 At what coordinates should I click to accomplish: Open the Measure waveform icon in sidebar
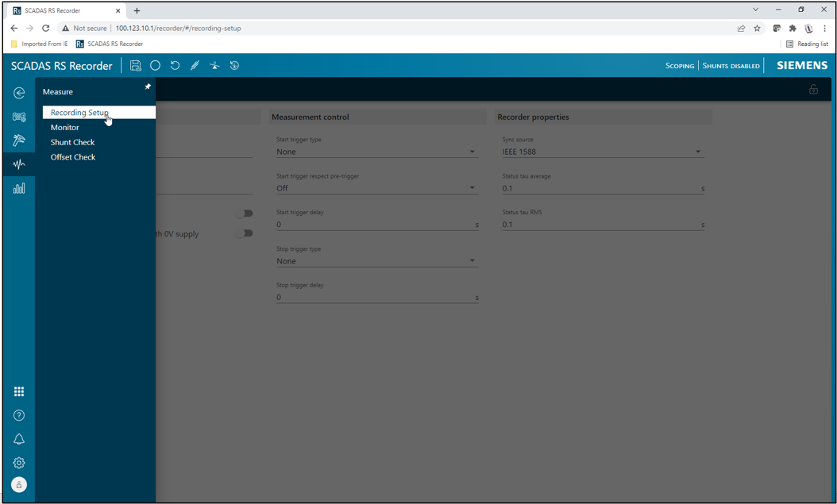(x=19, y=164)
